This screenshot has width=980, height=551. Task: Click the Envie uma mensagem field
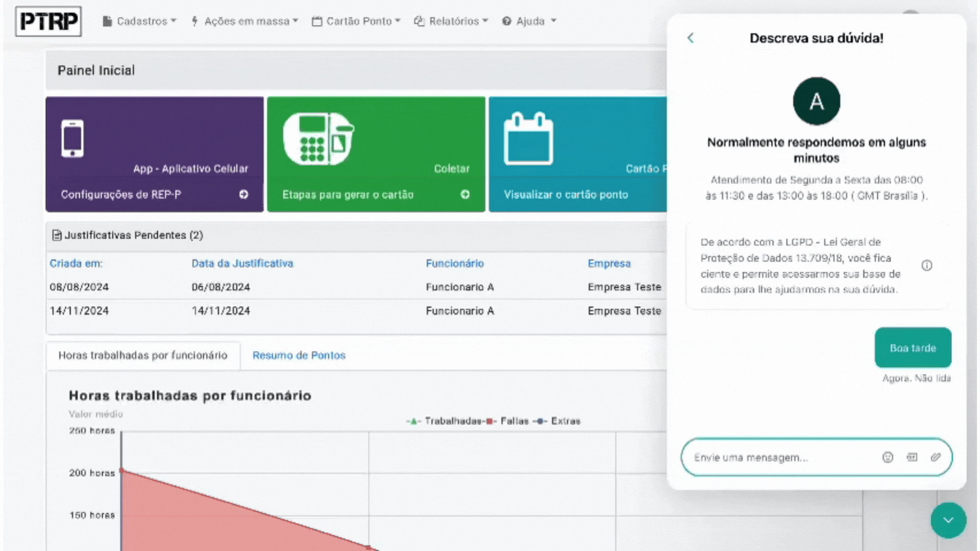781,457
